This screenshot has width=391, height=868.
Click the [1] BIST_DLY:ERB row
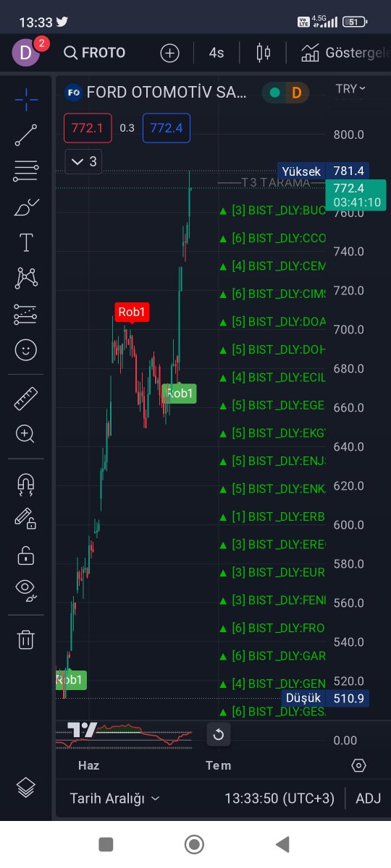[x=272, y=516]
